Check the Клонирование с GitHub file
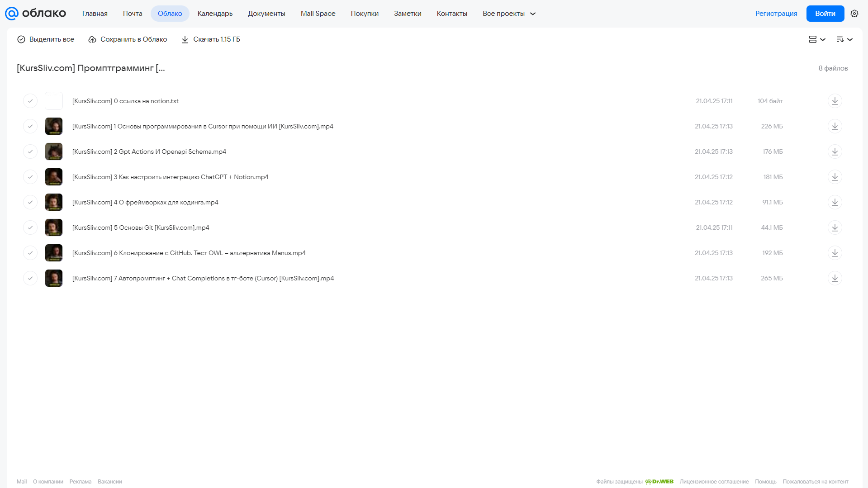The image size is (868, 488). 30,253
